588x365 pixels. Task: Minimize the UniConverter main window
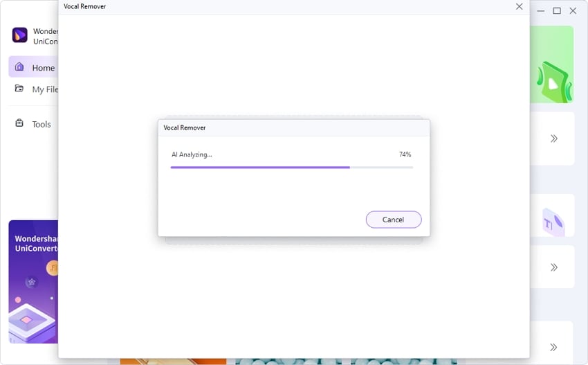point(540,11)
